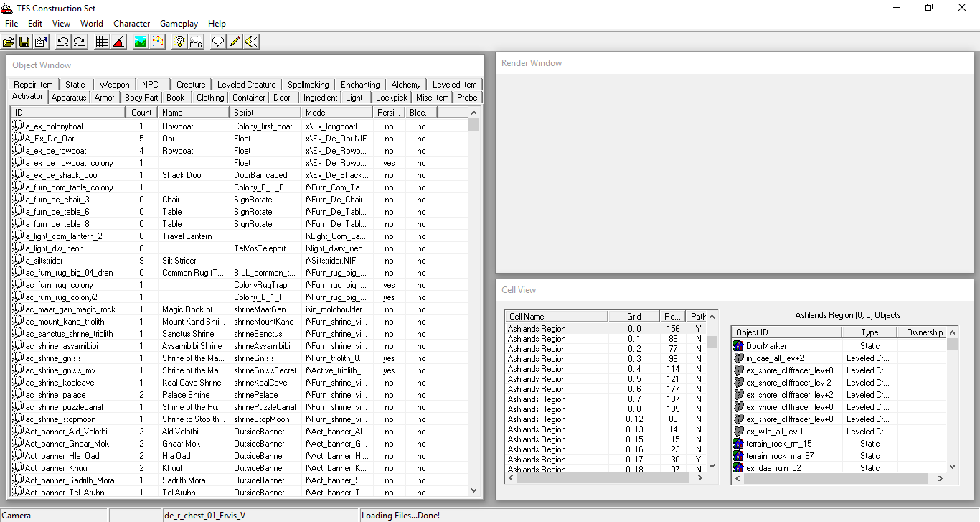
Task: Click the Loading Files...Done! status bar entry
Action: (x=400, y=516)
